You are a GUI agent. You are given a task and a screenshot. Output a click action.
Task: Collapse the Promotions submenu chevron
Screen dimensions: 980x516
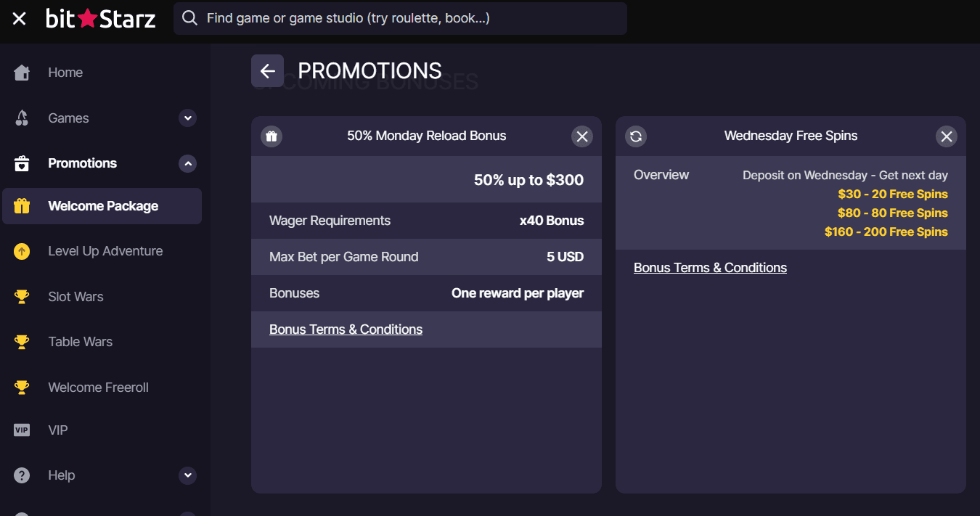click(188, 164)
